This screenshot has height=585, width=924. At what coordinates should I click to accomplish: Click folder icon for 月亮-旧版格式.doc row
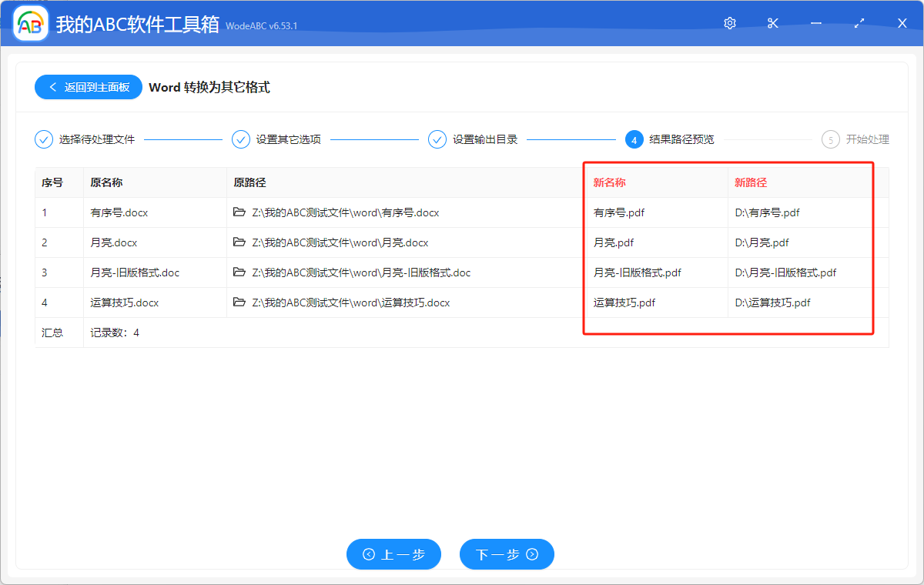click(239, 272)
